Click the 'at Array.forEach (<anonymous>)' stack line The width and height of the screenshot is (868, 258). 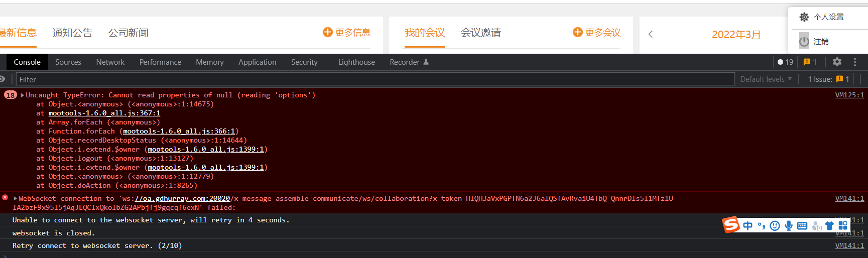[x=98, y=122]
